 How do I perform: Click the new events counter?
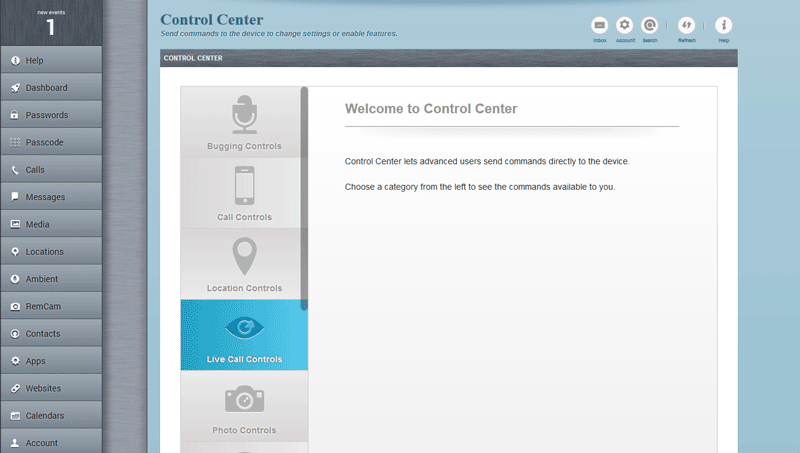pyautogui.click(x=51, y=23)
